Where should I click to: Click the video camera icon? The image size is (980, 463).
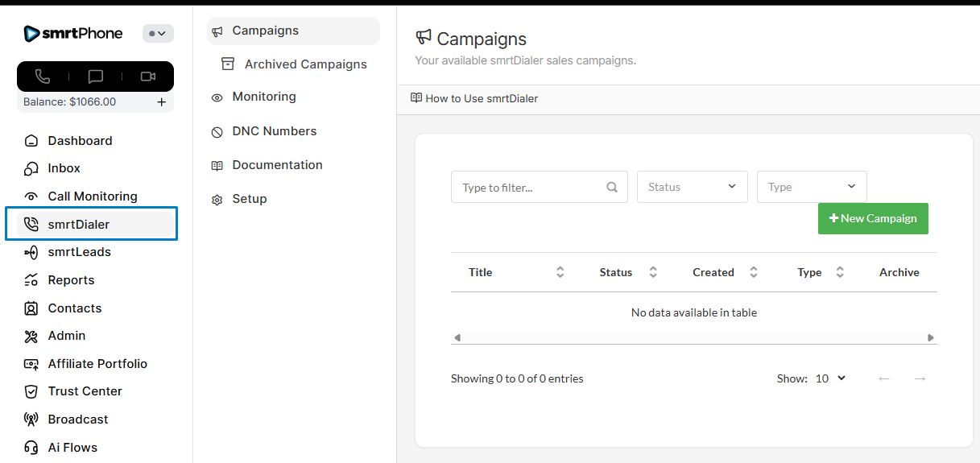(147, 76)
